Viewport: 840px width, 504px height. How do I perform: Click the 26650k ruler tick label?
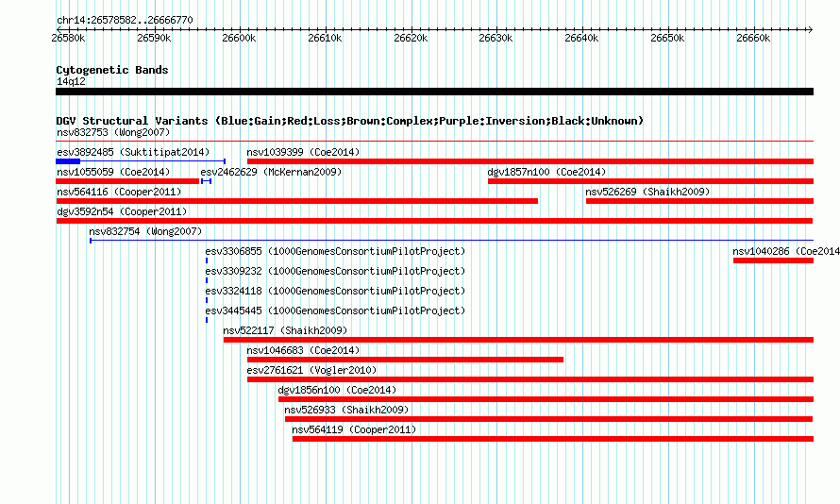(667, 38)
